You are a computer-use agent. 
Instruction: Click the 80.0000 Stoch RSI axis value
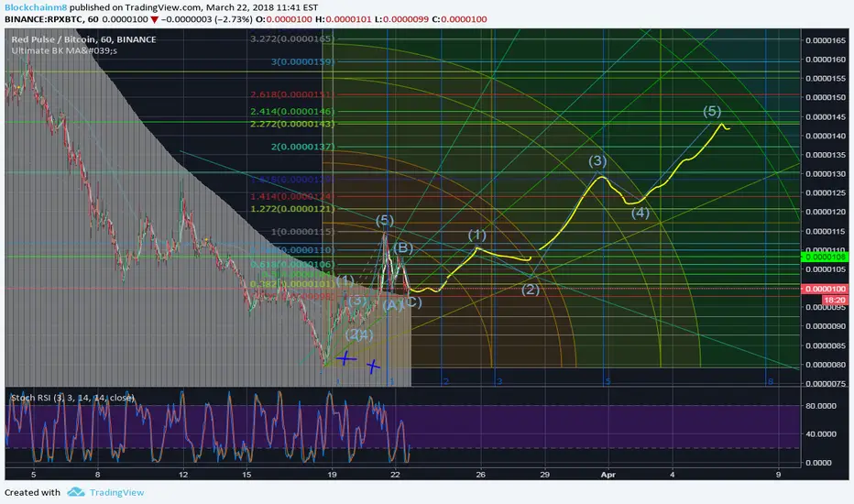[x=821, y=406]
